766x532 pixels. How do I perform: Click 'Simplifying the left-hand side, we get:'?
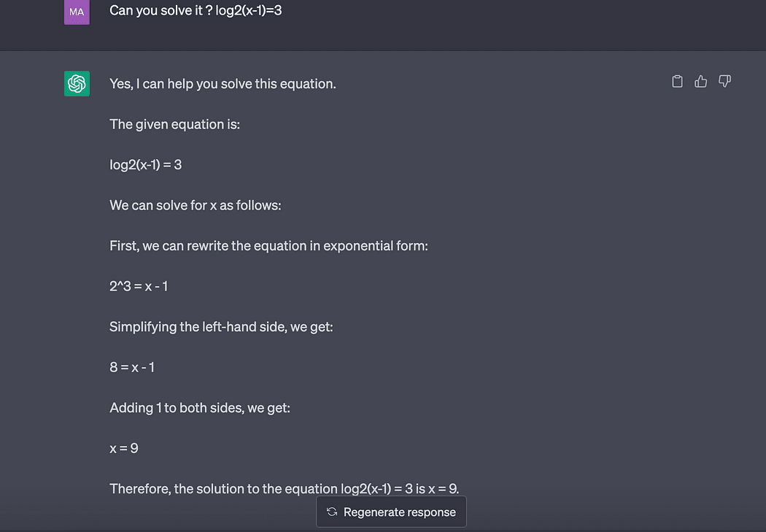(x=221, y=327)
